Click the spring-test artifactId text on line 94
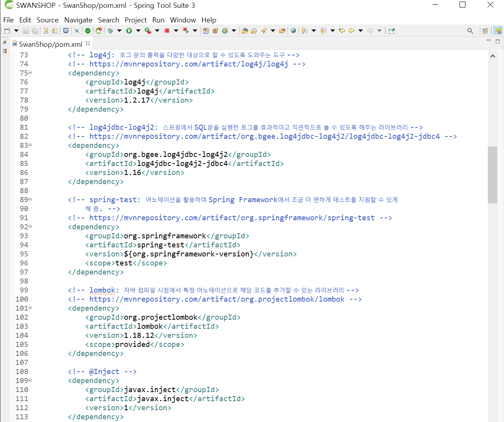The image size is (504, 422). click(x=161, y=245)
